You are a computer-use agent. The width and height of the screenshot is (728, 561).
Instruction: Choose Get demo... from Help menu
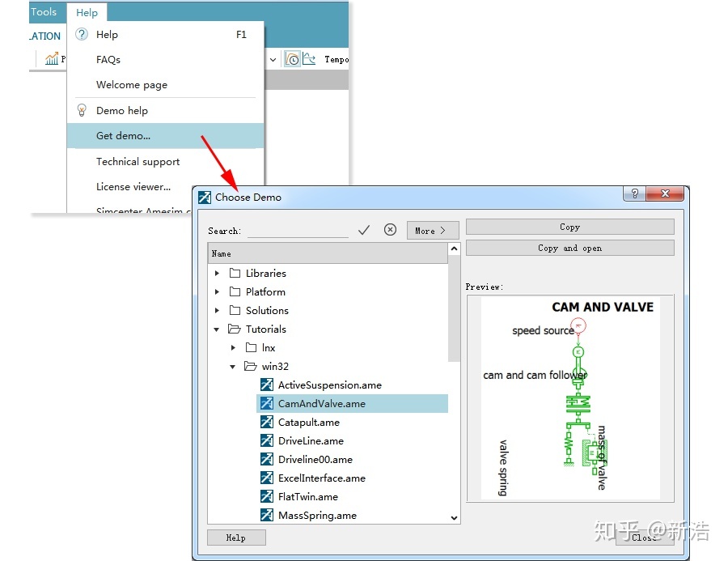click(165, 136)
